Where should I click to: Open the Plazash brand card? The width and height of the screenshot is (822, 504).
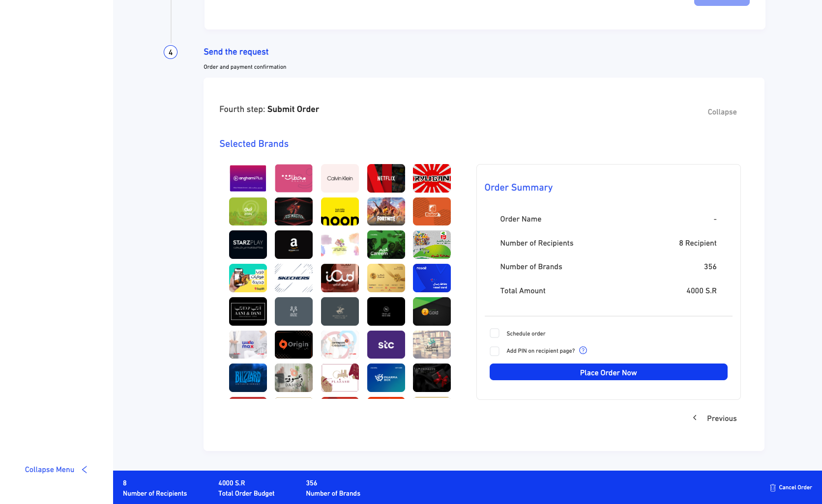point(340,378)
